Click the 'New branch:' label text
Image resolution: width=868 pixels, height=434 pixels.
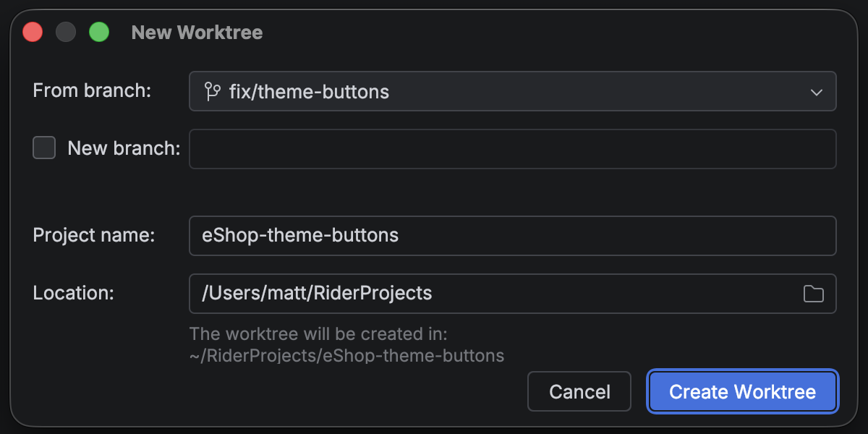[x=124, y=148]
